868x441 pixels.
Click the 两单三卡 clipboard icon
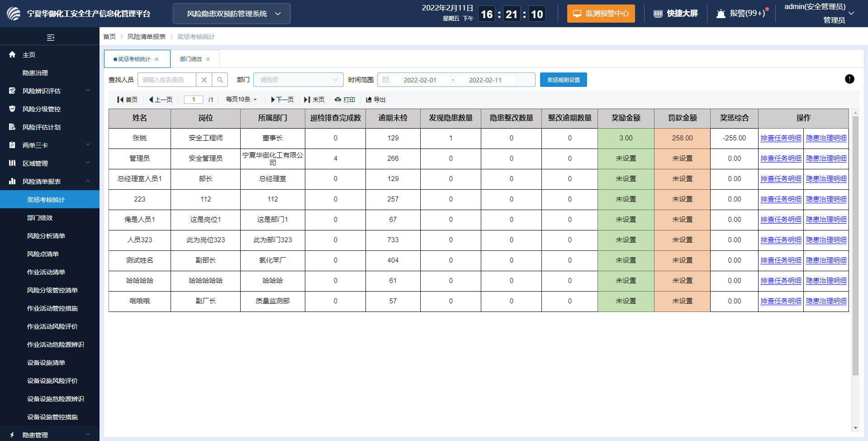click(12, 145)
